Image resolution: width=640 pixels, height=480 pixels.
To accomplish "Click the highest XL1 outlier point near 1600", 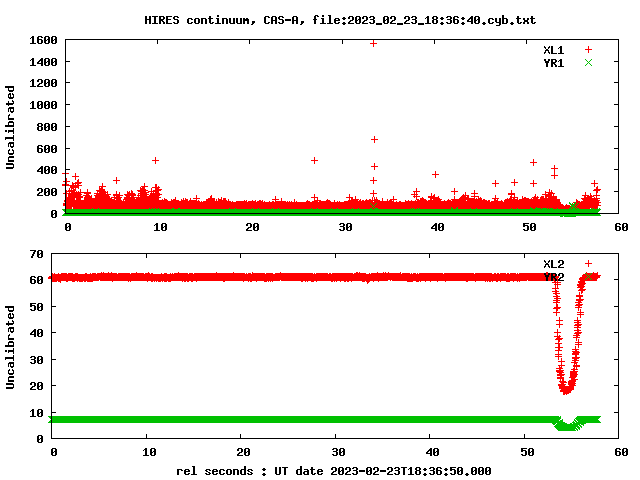I will 373,43.
